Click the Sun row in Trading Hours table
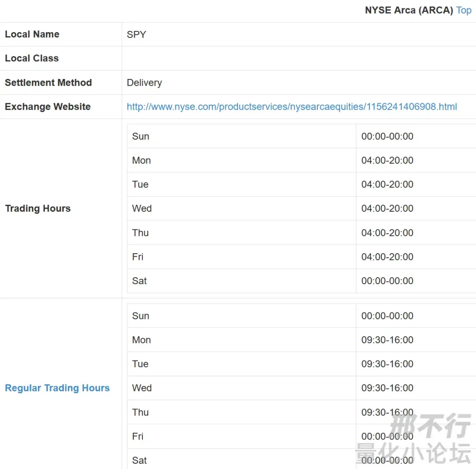 140,136
